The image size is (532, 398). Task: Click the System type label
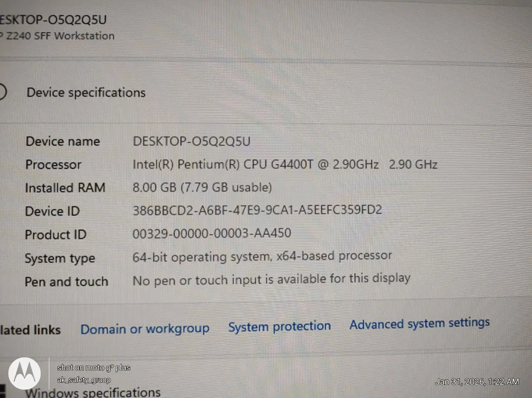tap(60, 259)
